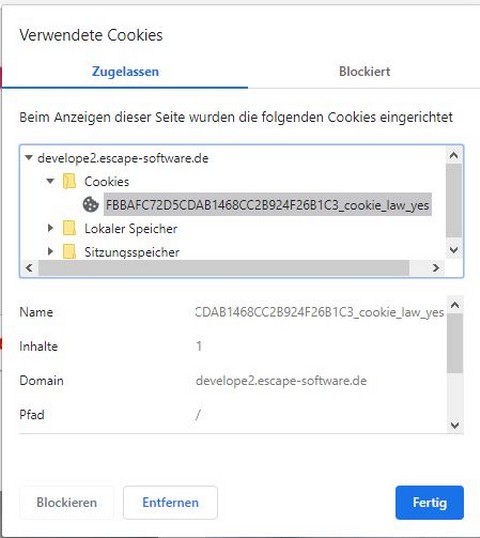
Task: Click the Cookies folder icon
Action: tap(69, 181)
